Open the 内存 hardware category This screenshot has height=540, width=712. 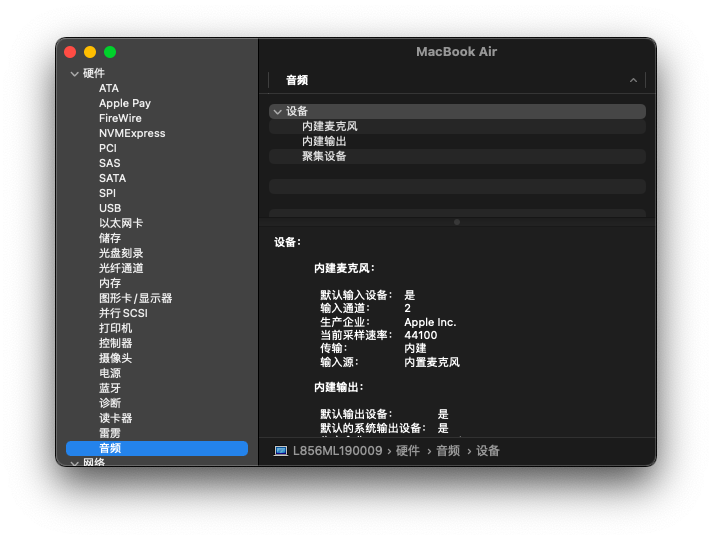(110, 283)
